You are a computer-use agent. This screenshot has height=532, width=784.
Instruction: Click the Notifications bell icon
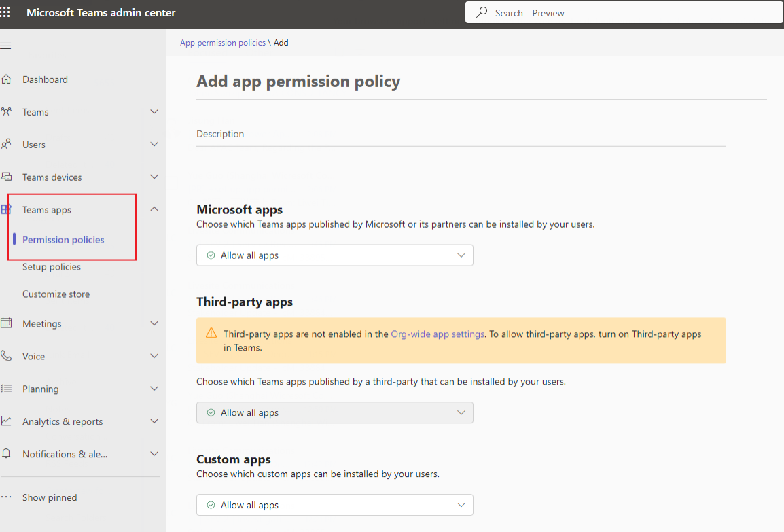point(6,453)
